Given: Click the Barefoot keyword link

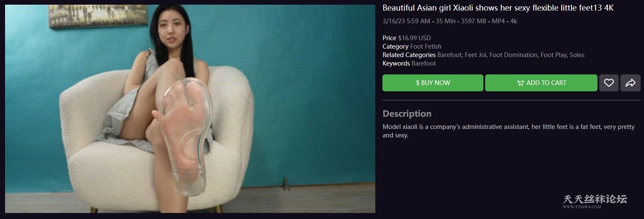Looking at the screenshot, I should click(x=423, y=63).
